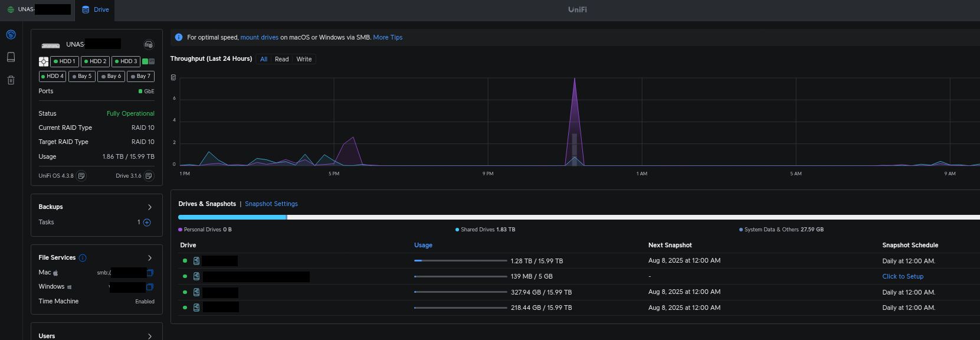980x340 pixels.
Task: Click the shared drive icon in 1.28 TB row
Action: [x=196, y=261]
